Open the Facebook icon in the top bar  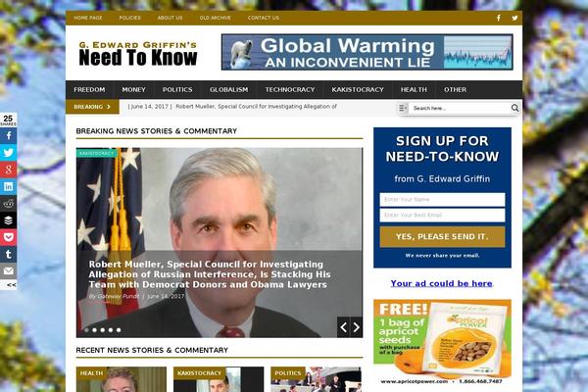pyautogui.click(x=499, y=18)
